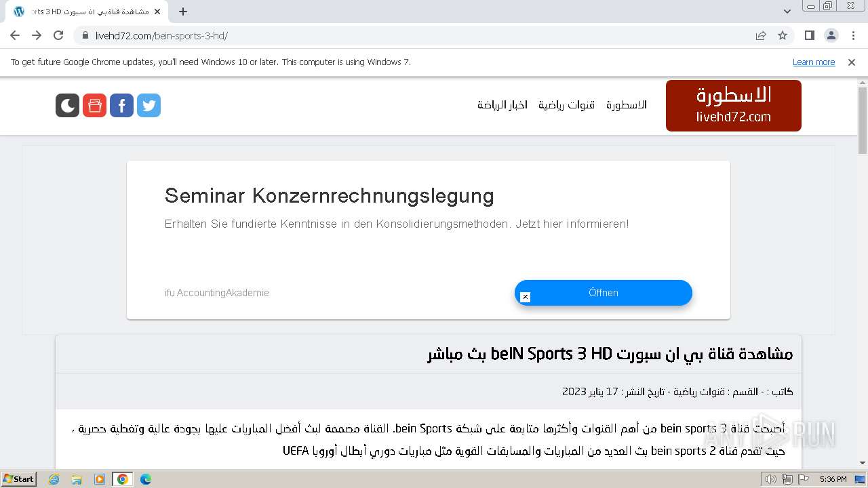Open the Twitter profile icon
The width and height of the screenshot is (868, 488).
pyautogui.click(x=149, y=106)
